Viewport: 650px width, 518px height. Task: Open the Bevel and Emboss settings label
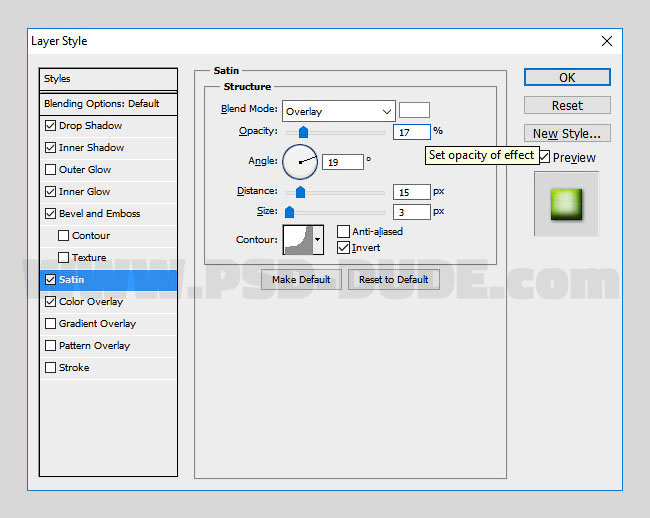pos(99,213)
